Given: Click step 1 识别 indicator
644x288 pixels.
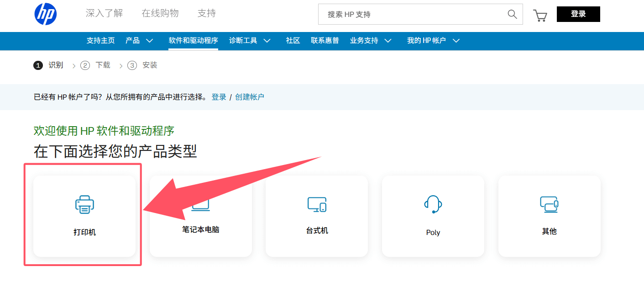Looking at the screenshot, I should (x=49, y=65).
